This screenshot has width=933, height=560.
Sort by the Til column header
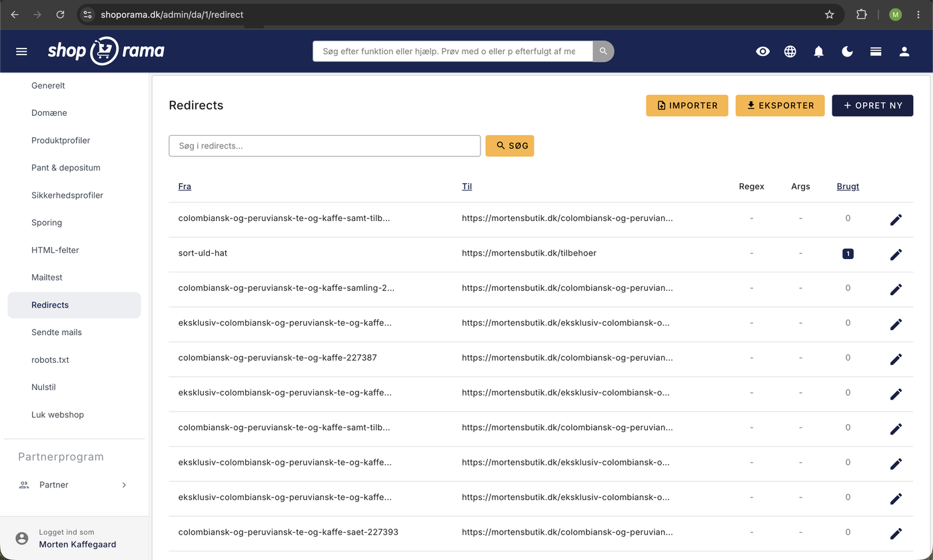pyautogui.click(x=467, y=186)
